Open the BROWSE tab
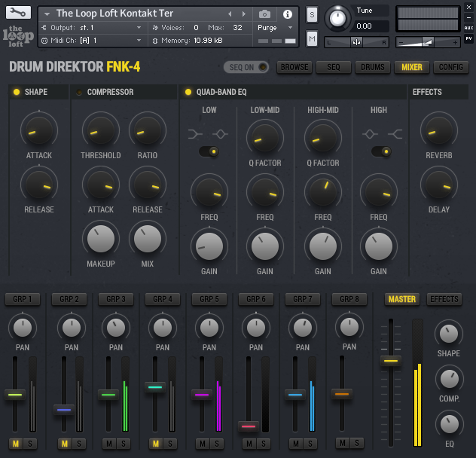Viewport: 476px width, 458px height. point(294,67)
